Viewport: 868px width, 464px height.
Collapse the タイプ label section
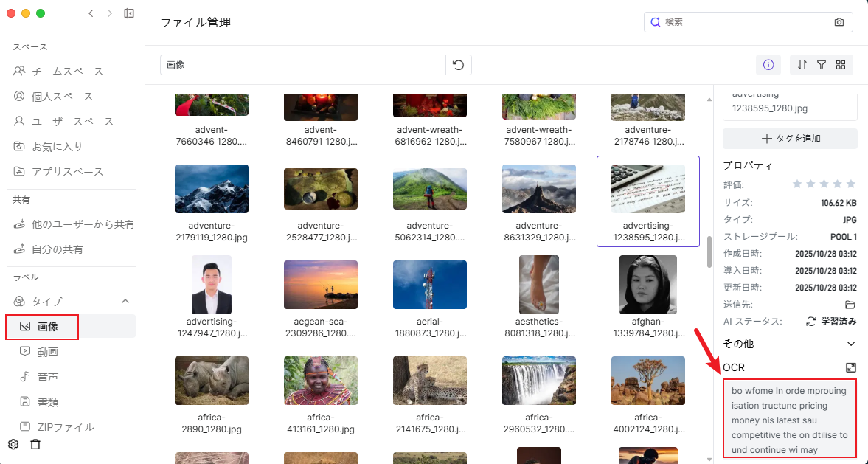pos(125,301)
